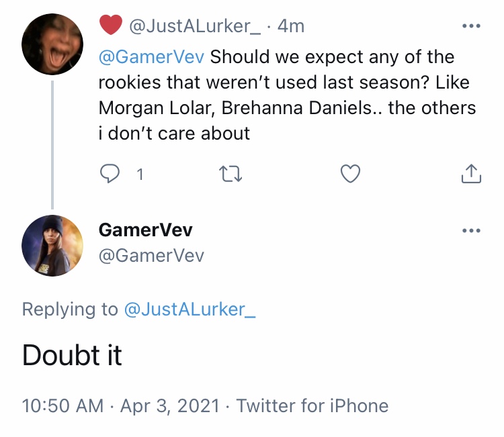
Task: Click the retweet arrows icon
Action: point(230,174)
